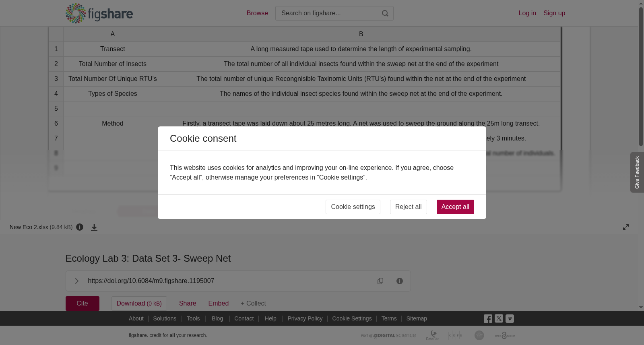The height and width of the screenshot is (345, 644).
Task: Click the DataCite logo
Action: click(x=433, y=335)
